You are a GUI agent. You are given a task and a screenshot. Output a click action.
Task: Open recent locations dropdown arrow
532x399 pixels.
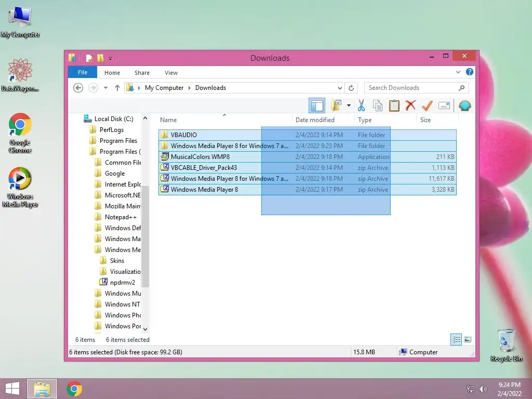[x=106, y=88]
